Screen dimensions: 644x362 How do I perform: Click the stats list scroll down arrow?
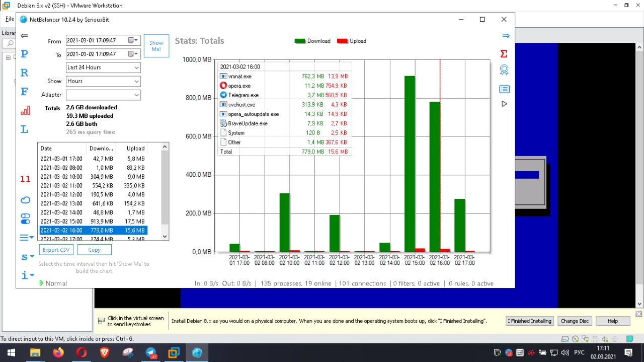(x=165, y=236)
